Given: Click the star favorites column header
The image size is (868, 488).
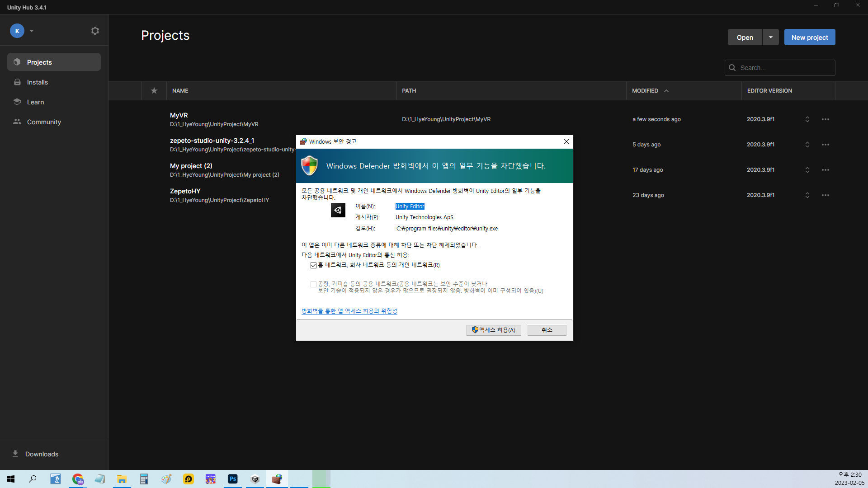Looking at the screenshot, I should (154, 91).
